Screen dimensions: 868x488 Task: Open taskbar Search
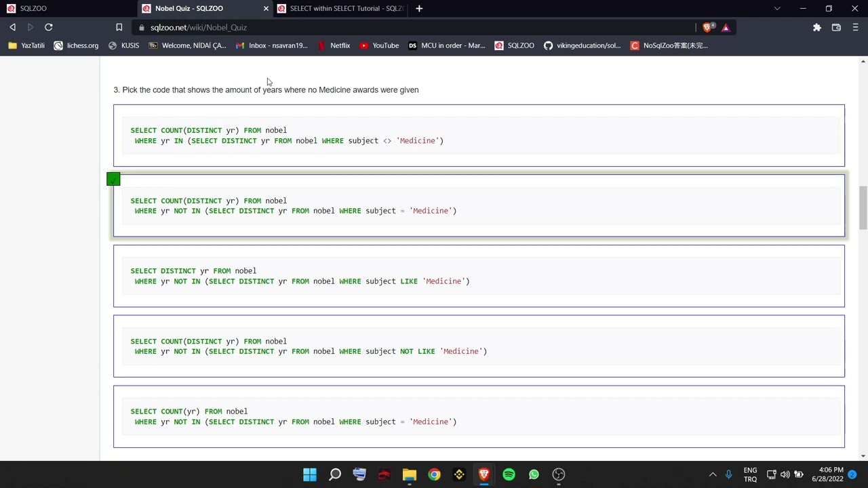point(335,474)
